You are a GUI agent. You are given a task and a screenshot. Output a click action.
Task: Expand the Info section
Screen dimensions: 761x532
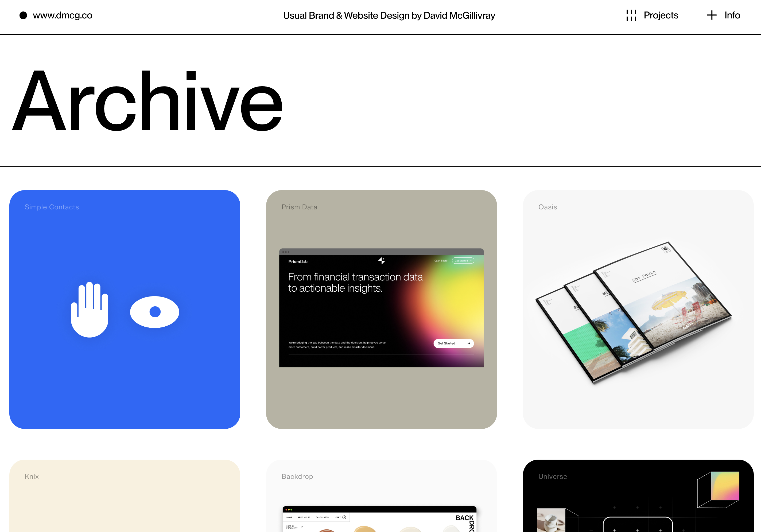tap(732, 15)
